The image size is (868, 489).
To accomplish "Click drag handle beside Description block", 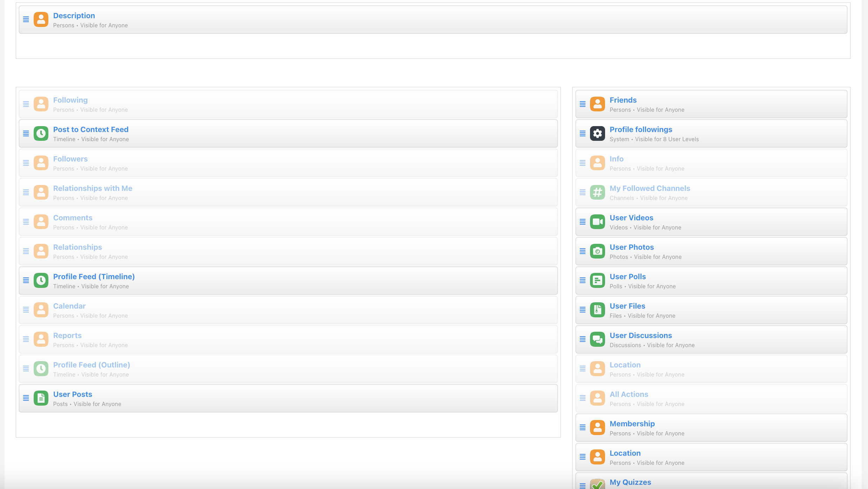I will click(26, 19).
